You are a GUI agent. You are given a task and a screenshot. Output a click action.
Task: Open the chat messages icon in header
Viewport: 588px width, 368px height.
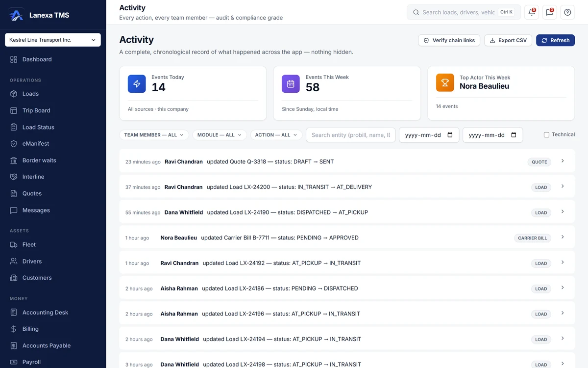pyautogui.click(x=550, y=12)
